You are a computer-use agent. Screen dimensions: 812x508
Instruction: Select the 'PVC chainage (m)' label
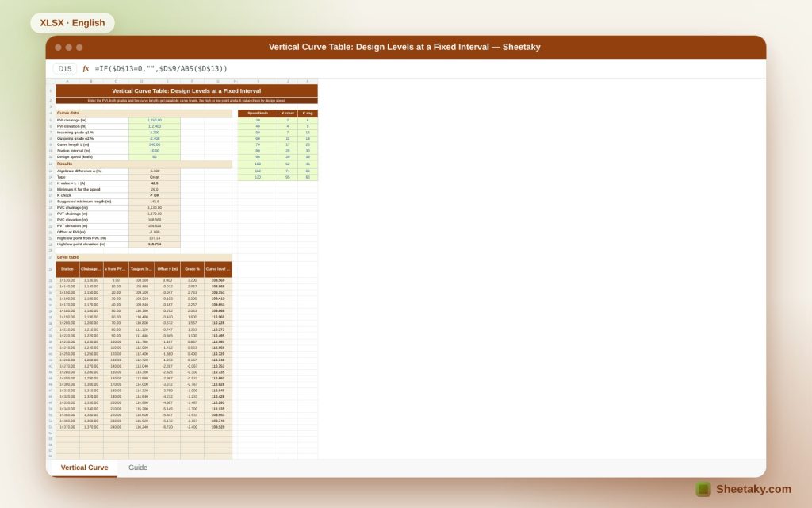click(x=92, y=208)
